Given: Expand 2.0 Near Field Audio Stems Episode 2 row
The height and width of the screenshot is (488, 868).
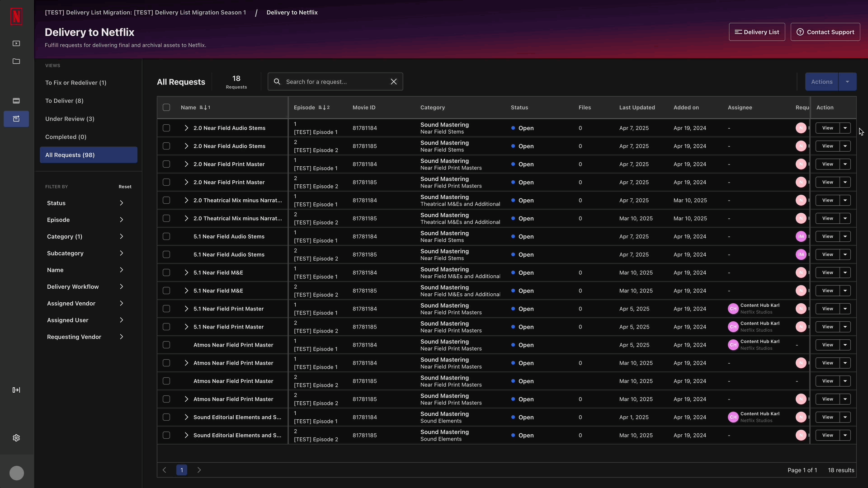Looking at the screenshot, I should (x=186, y=146).
